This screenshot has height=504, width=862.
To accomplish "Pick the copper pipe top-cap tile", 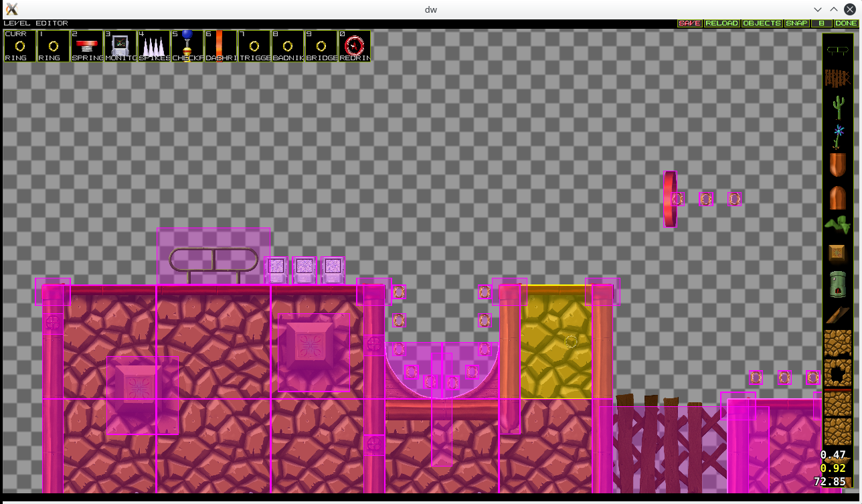I will [837, 197].
